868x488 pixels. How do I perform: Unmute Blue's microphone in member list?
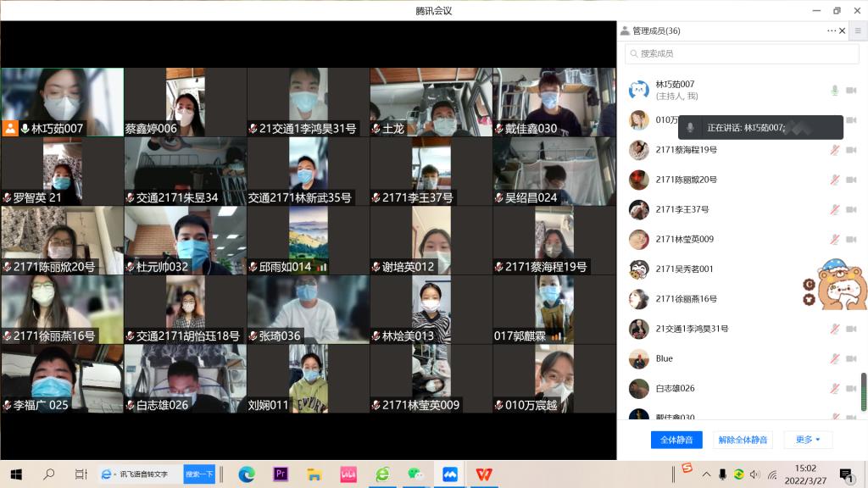tap(834, 358)
